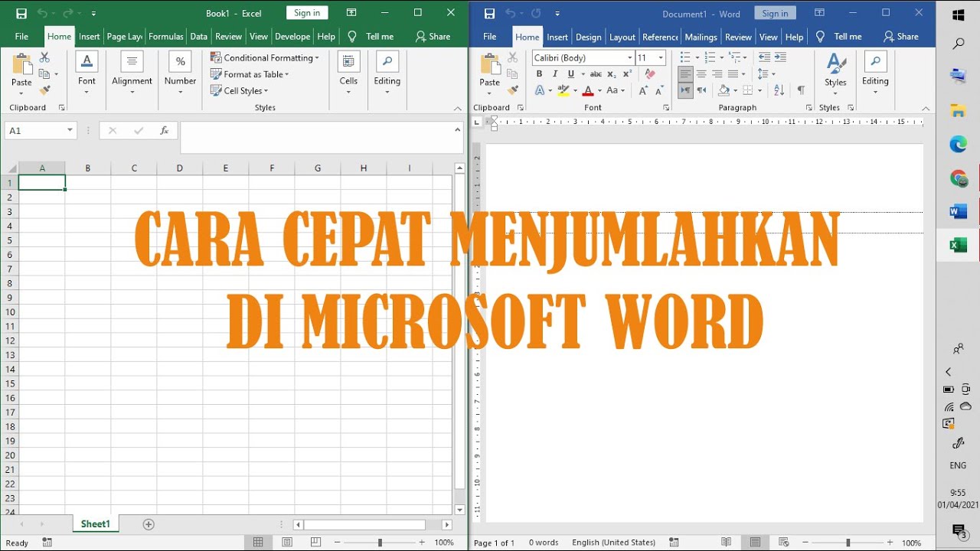
Task: Open Read Mode view in Word status bar
Action: point(727,543)
